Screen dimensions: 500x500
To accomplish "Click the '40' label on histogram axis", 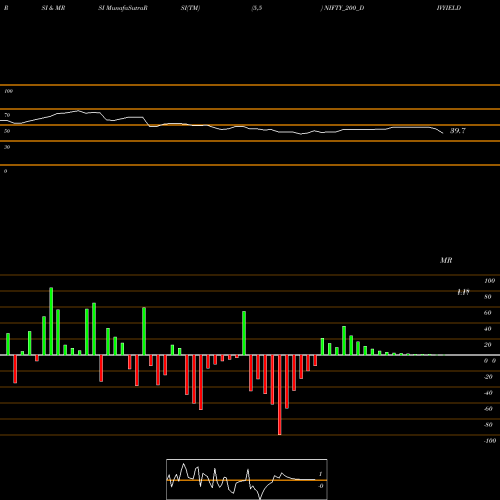I will tap(488, 329).
